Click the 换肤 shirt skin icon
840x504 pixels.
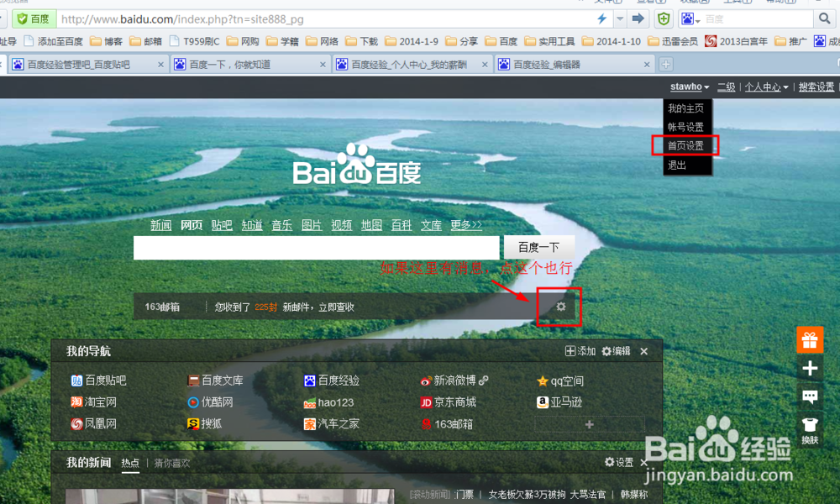(810, 431)
